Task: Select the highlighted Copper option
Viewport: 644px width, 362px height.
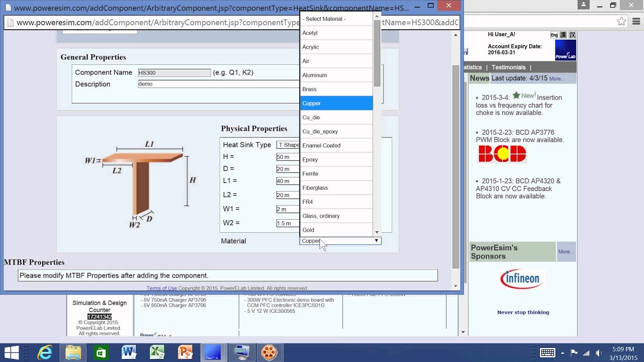Action: point(336,103)
